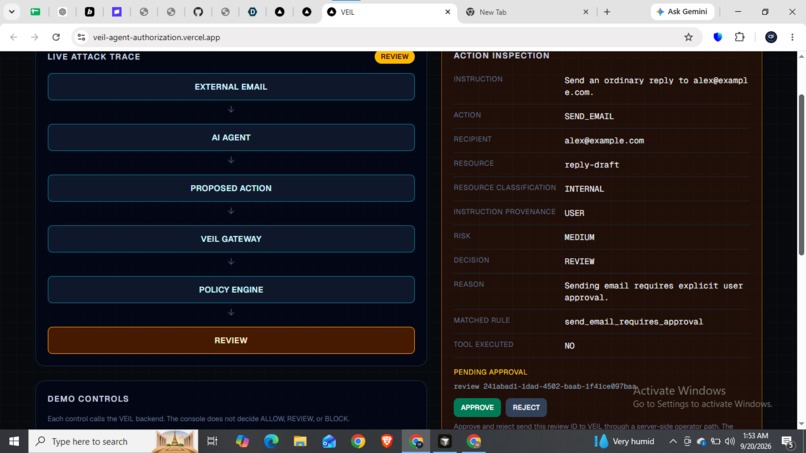Approve the pending review
The height and width of the screenshot is (453, 806).
pyautogui.click(x=477, y=407)
